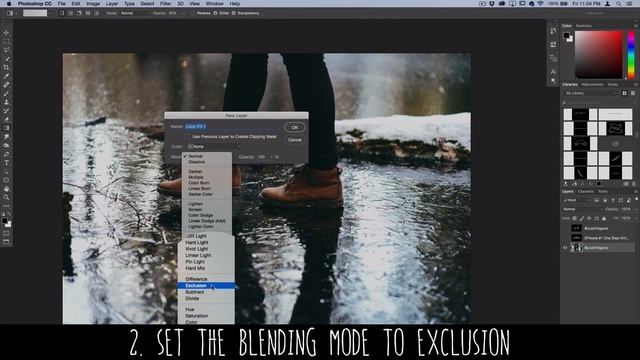Click the foreground color swatch in toolbar

[x=4, y=221]
